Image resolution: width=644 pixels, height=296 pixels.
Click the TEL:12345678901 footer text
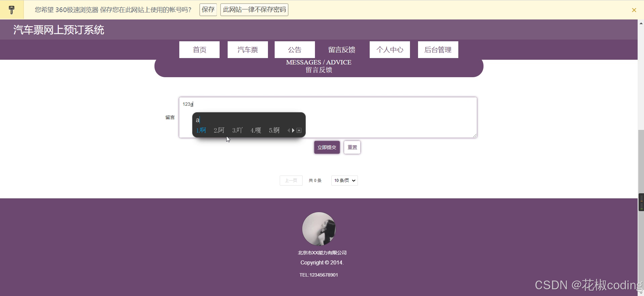click(x=319, y=275)
